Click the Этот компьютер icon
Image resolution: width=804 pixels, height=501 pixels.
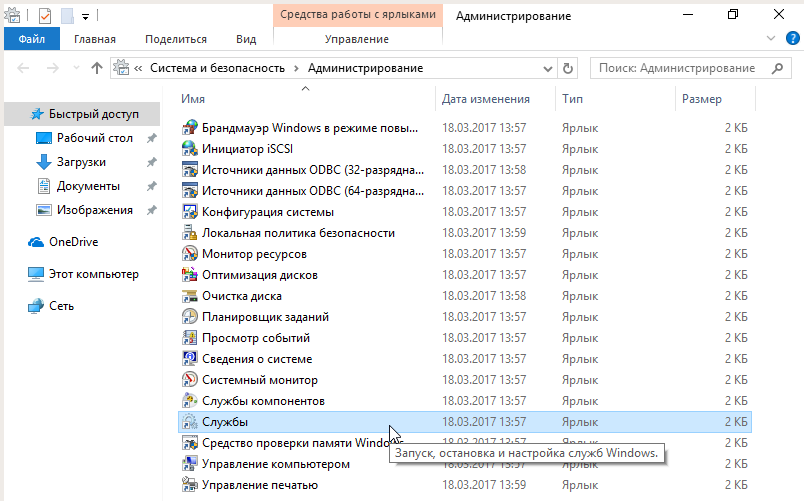click(36, 274)
